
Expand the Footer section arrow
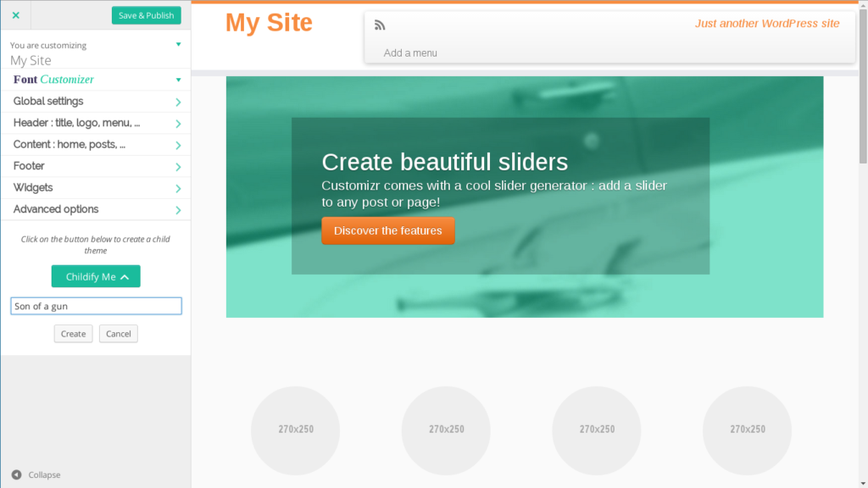click(x=178, y=167)
